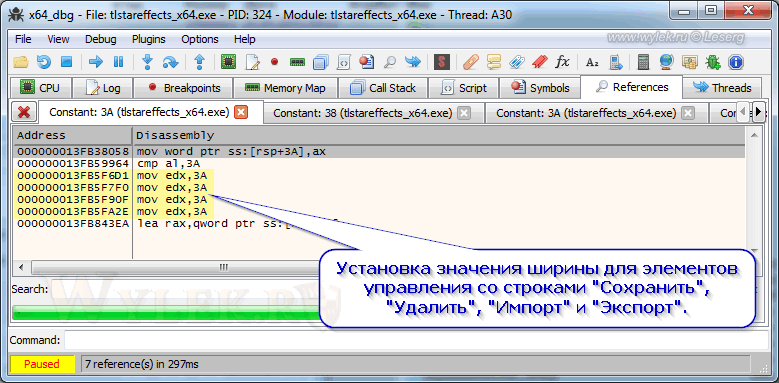Open Functions fx icon
Viewport: 779px width, 383px height.
562,62
